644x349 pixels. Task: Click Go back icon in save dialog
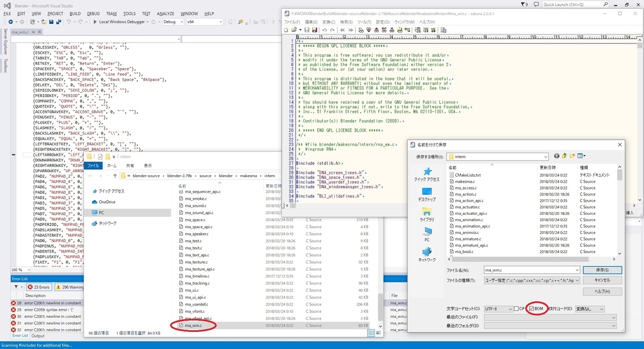[x=557, y=156]
